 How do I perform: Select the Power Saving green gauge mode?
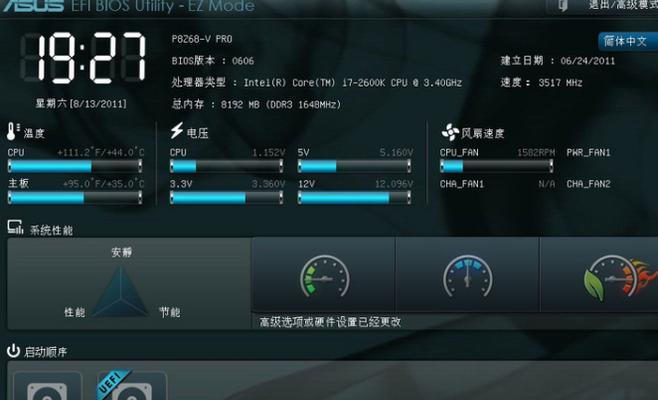tap(324, 275)
